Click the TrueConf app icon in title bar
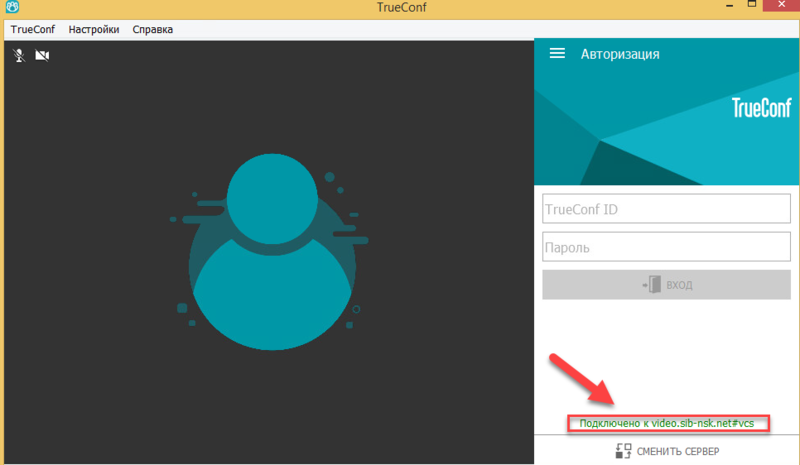Screen dimensions: 800x465 [x=12, y=7]
